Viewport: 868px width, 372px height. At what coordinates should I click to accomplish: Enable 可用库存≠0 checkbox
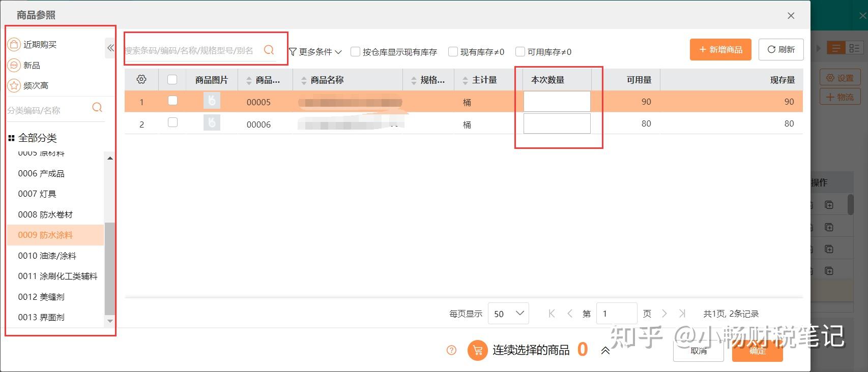520,51
